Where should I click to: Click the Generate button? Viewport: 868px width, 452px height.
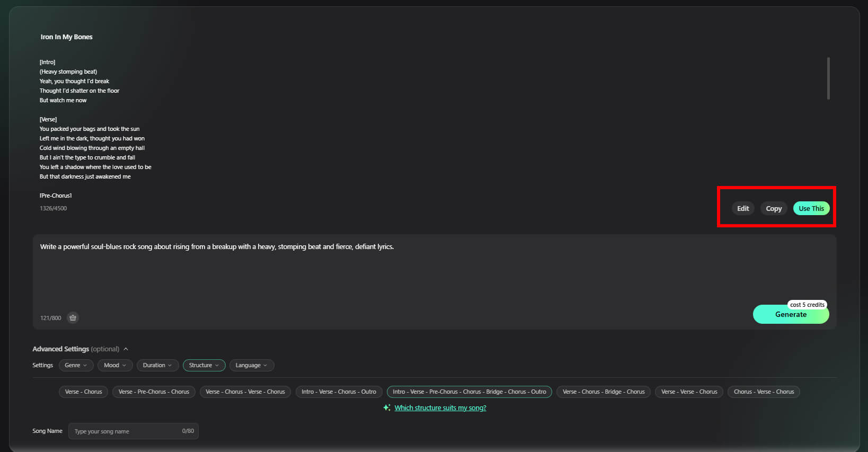[791, 314]
